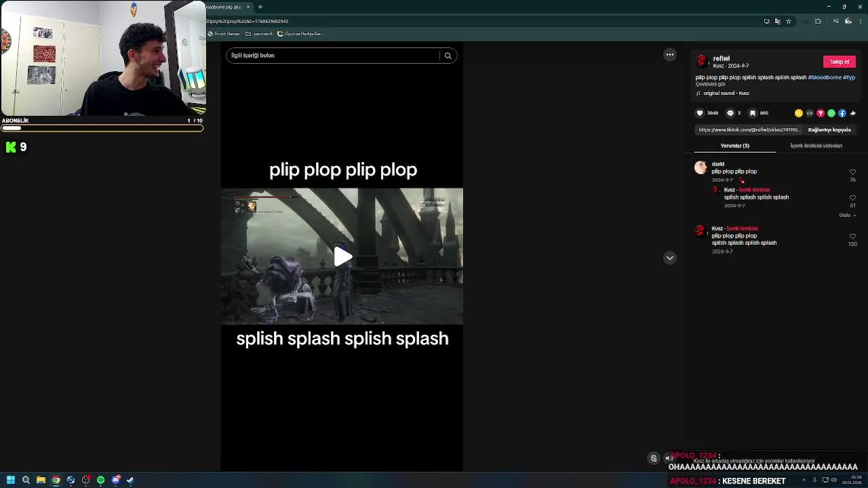Toggle the video mute speaker icon

[669, 458]
